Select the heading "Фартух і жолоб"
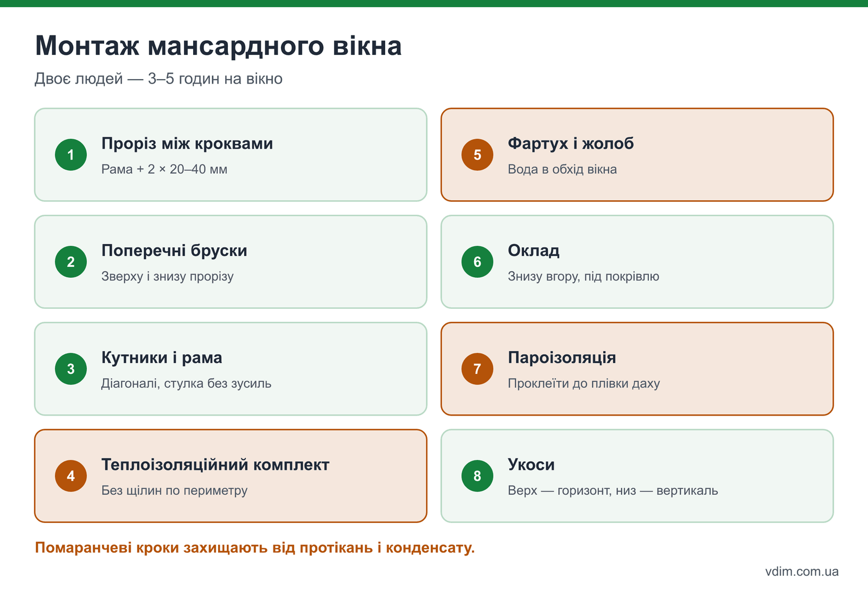Viewport: 868px width, 593px height. 571,144
